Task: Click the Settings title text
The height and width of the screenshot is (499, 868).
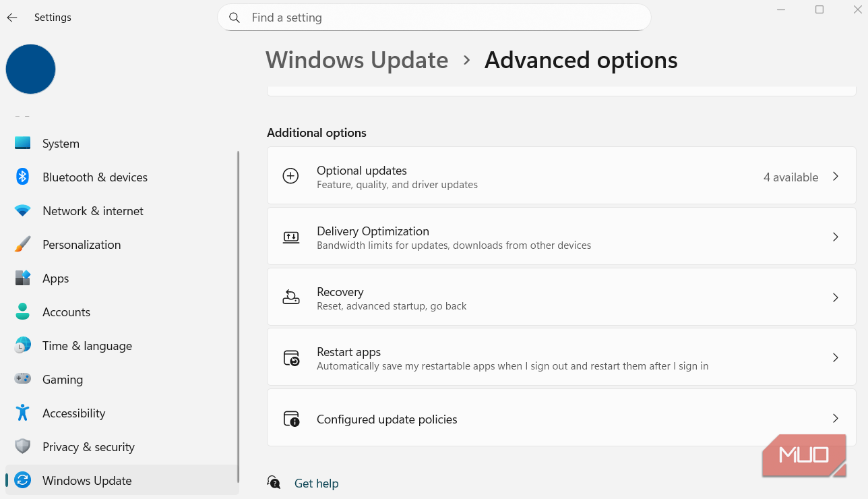Action: (x=53, y=18)
